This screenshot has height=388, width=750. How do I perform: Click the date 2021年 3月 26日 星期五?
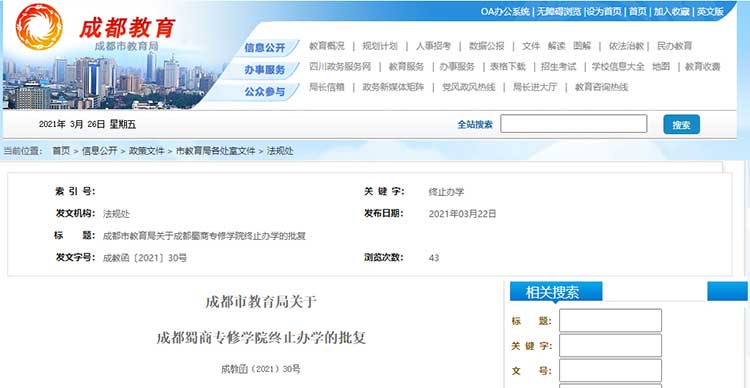pos(88,125)
